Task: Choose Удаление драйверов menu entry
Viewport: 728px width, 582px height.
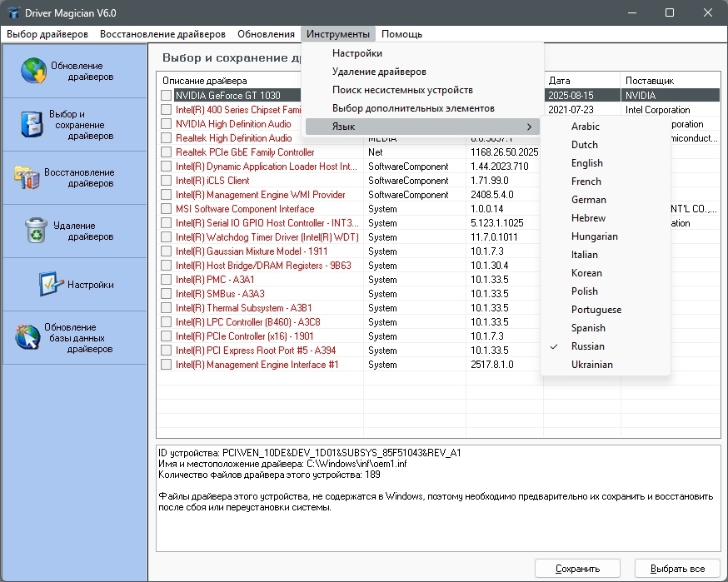Action: tap(422, 72)
